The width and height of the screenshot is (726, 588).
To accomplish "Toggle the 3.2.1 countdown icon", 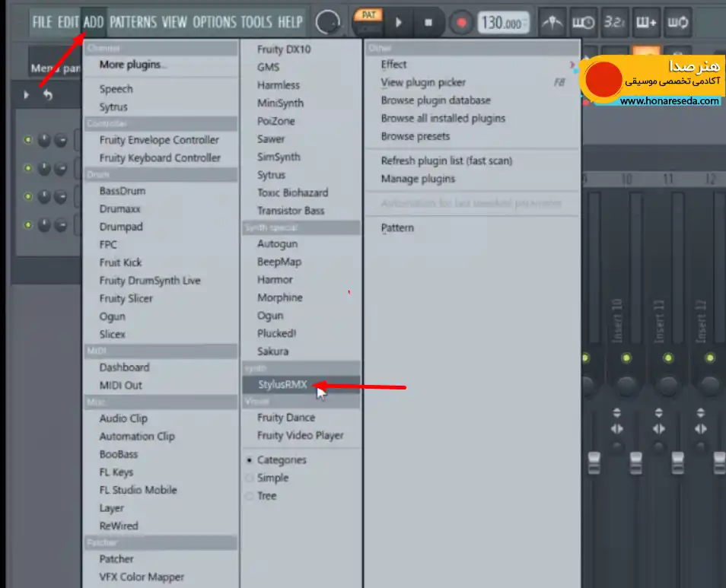I will pyautogui.click(x=614, y=22).
